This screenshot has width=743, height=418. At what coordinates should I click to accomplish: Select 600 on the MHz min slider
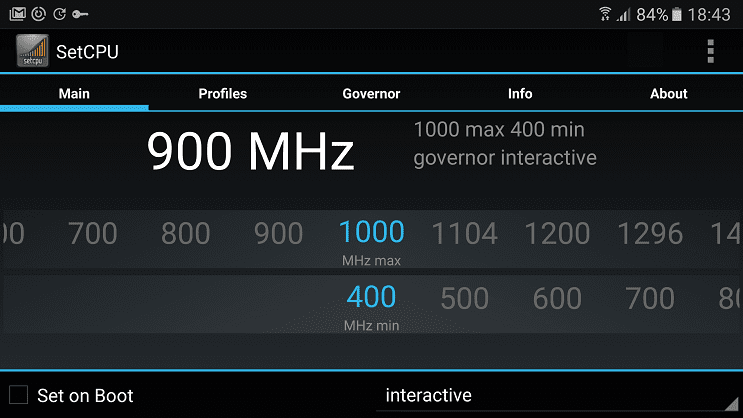[557, 299]
